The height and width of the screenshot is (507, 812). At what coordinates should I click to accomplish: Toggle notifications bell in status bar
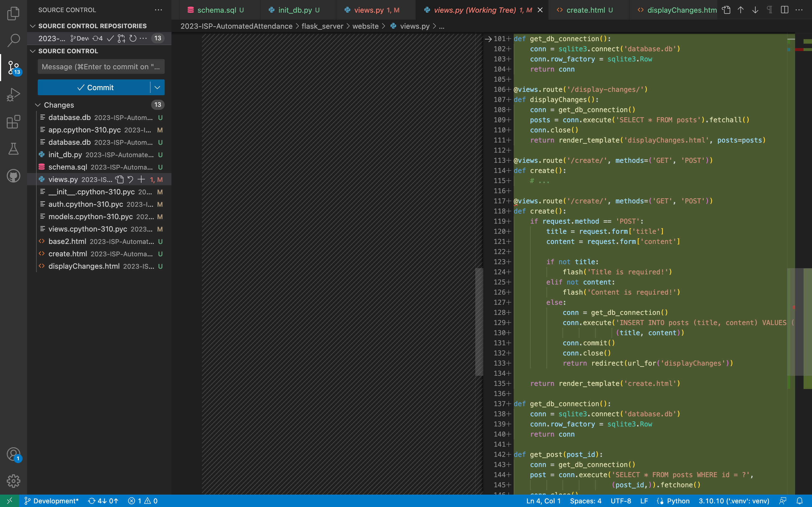[800, 501]
